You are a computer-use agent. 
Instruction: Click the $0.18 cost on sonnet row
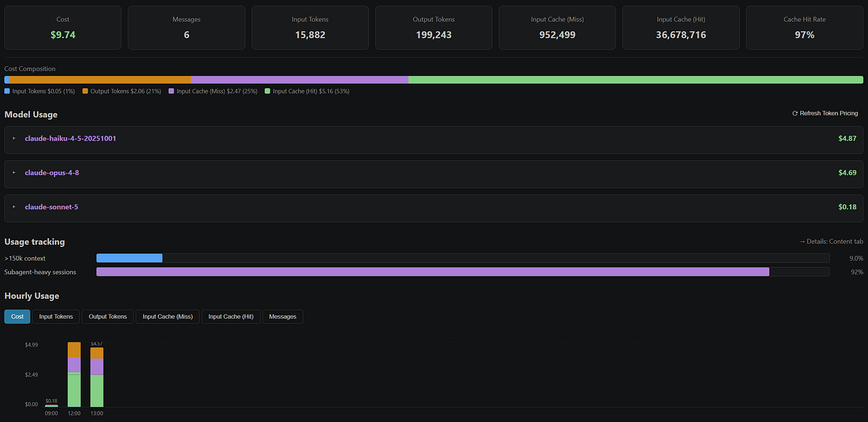tap(847, 207)
